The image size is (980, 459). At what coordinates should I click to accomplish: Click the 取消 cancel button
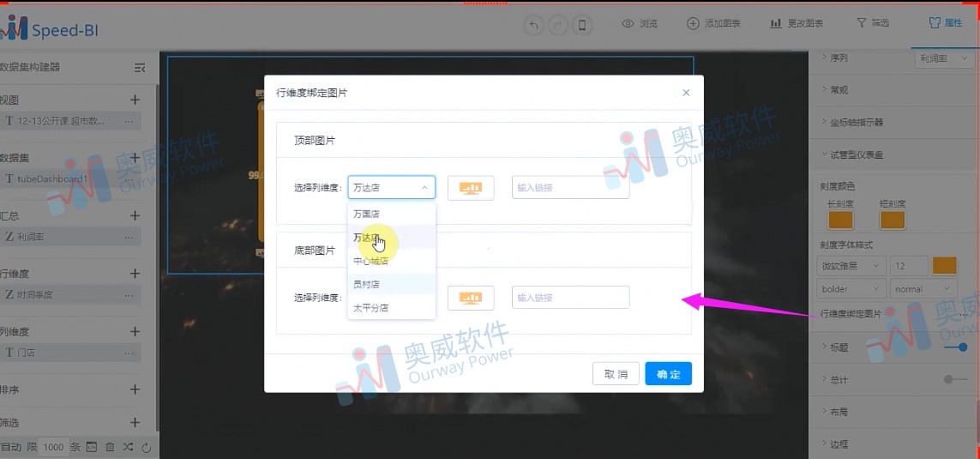(x=616, y=373)
